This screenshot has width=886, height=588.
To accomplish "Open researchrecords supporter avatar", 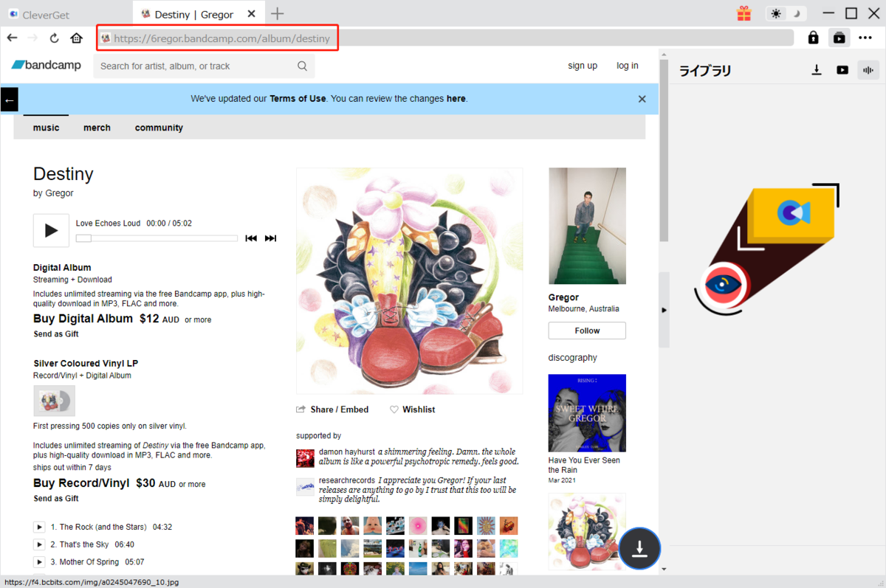I will tap(305, 486).
